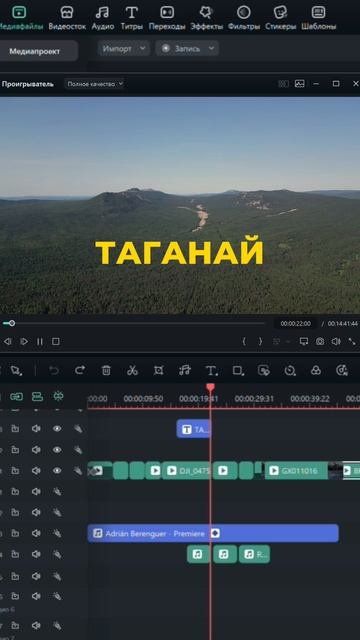Mute the Adrián Berenguer audio track
Screen dimensions: 360x640
point(36,533)
